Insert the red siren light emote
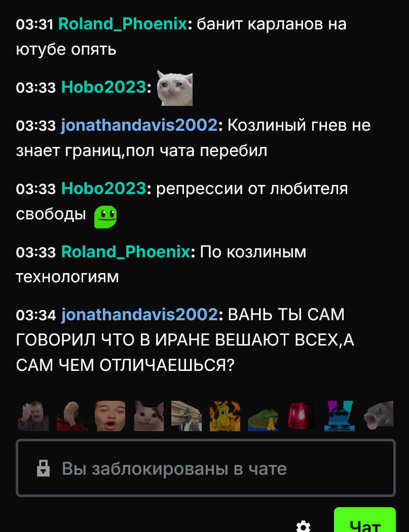409x532 pixels. [x=302, y=416]
